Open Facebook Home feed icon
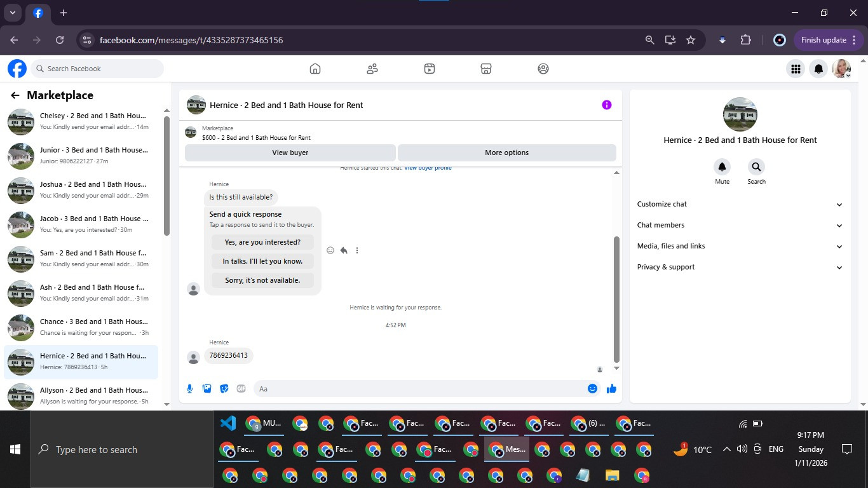Screen dimensions: 868x488 [315, 69]
